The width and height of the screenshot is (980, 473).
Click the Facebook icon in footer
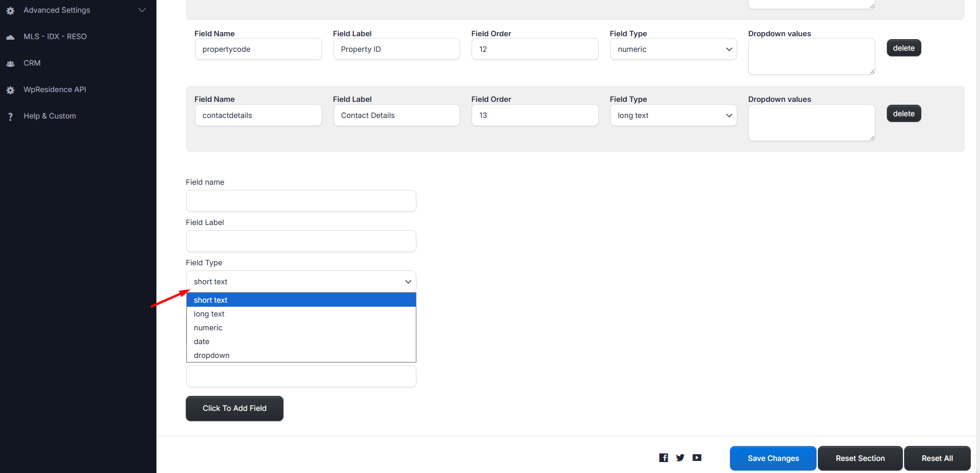(663, 457)
